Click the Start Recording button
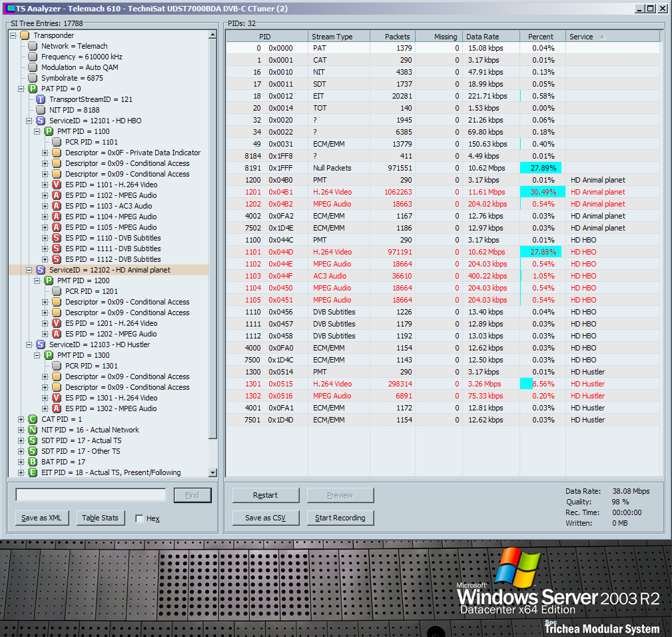Screen dimensions: 672x637 [x=340, y=518]
